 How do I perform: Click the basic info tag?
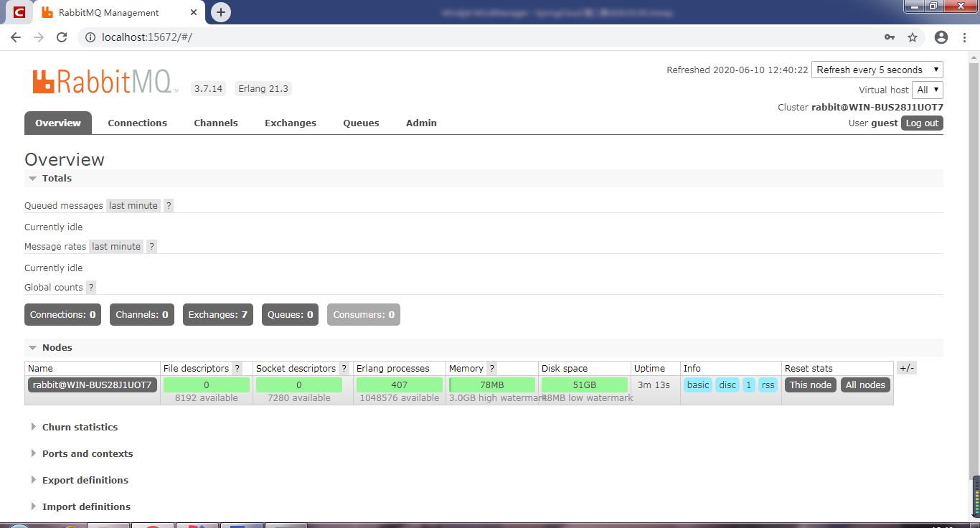[x=698, y=385]
